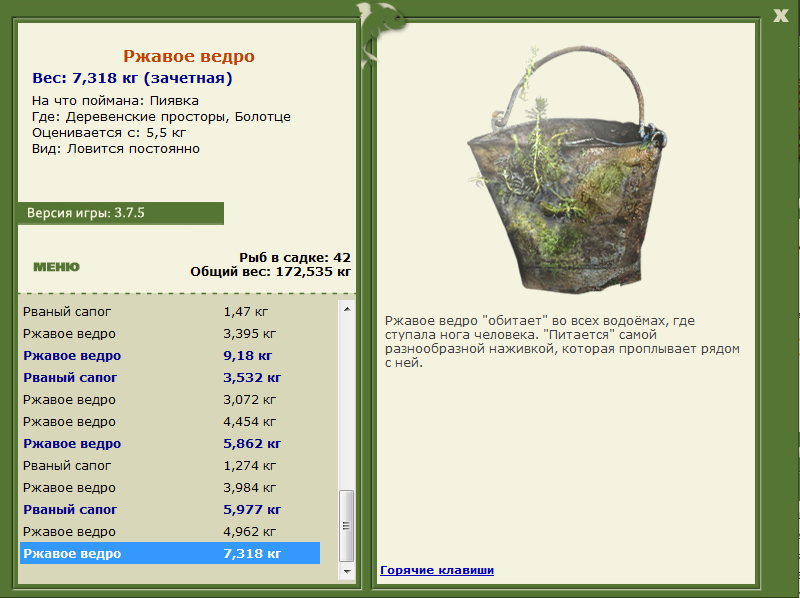Select Рваный сапог 1,47 кг row
This screenshot has width=800, height=598.
point(170,311)
